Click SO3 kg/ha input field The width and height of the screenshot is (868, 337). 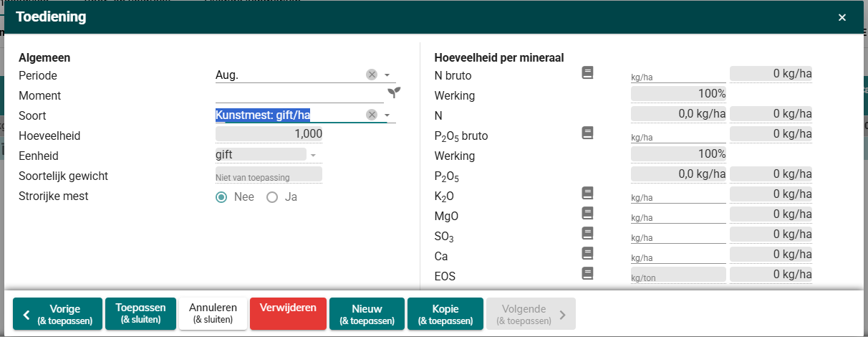677,236
